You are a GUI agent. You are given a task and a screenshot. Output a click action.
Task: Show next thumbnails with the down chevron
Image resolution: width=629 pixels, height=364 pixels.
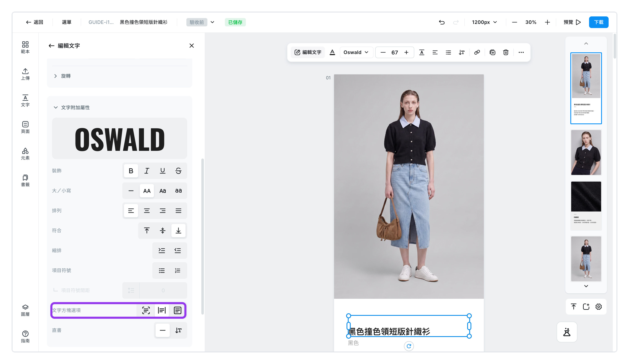tap(586, 286)
